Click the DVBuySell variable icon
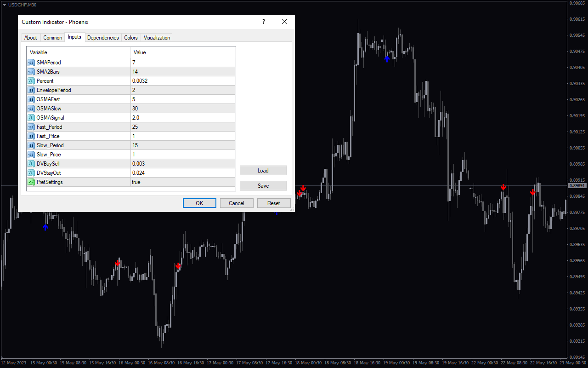 click(x=31, y=164)
